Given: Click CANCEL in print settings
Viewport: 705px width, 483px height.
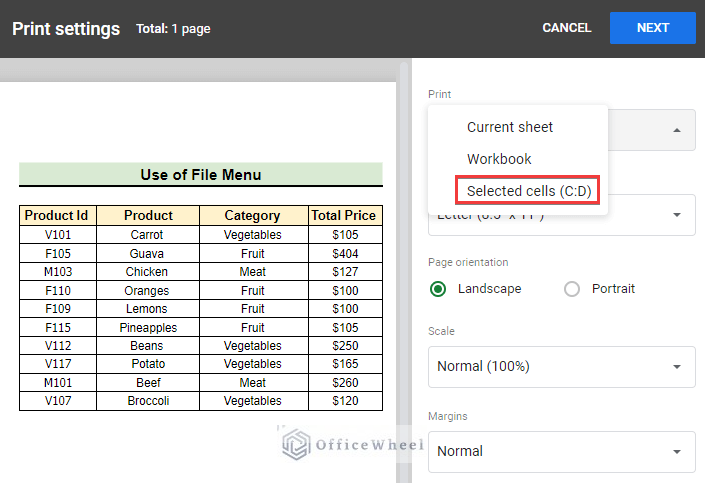Looking at the screenshot, I should coord(567,28).
